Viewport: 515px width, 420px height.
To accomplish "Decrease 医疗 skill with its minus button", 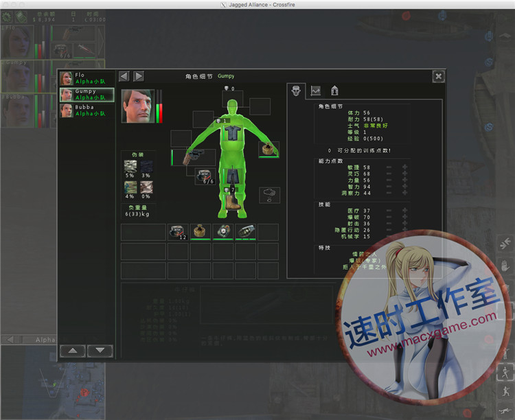I will point(389,211).
